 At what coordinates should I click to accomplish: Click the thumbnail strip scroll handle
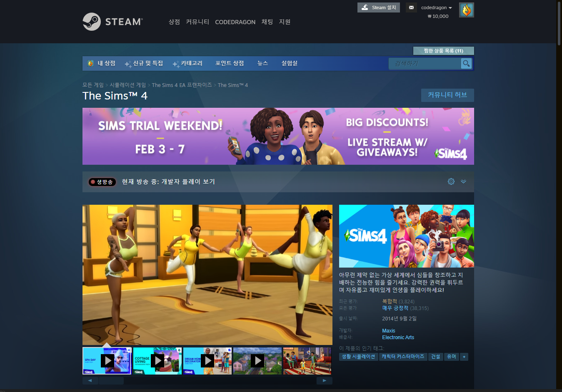(x=111, y=380)
